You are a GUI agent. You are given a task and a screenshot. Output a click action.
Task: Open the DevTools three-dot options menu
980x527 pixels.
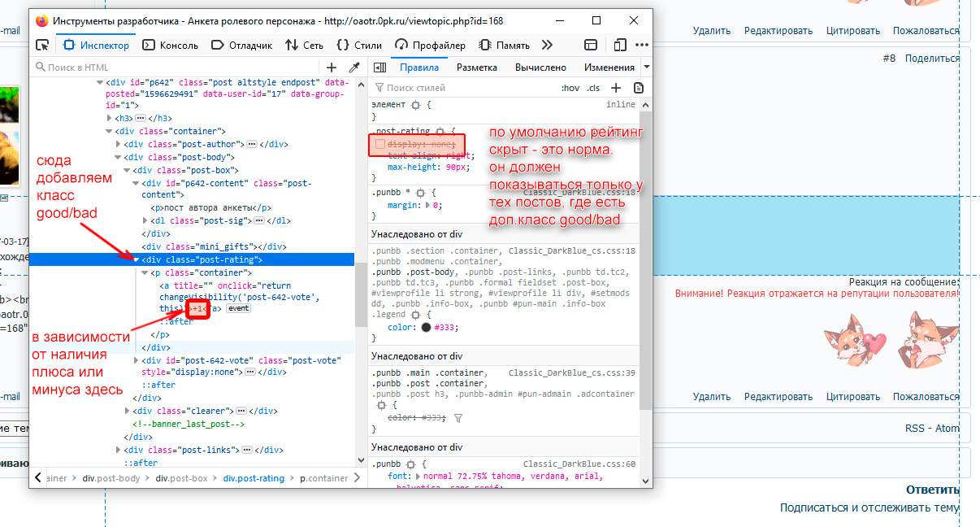642,46
